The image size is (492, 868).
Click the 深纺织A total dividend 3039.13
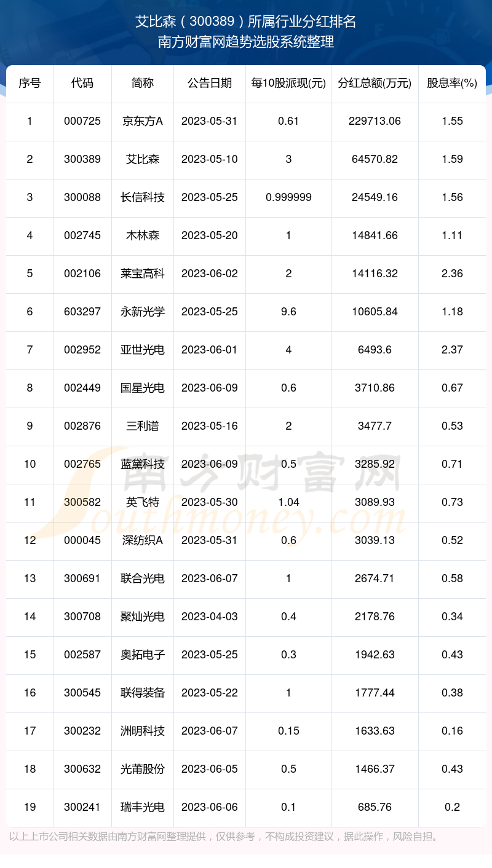click(375, 540)
